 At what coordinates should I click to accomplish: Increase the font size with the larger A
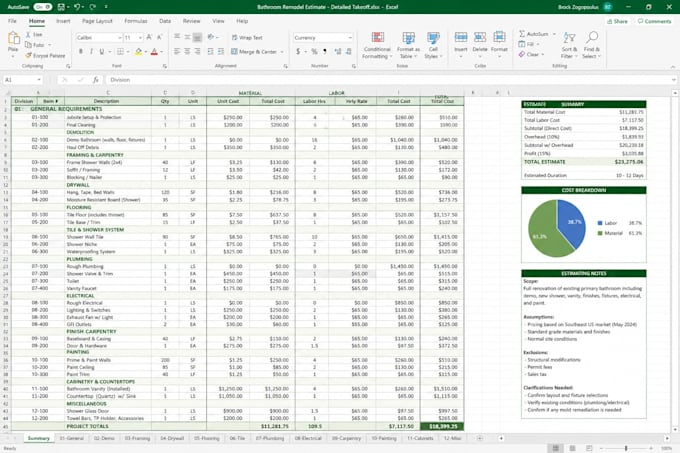(x=149, y=37)
